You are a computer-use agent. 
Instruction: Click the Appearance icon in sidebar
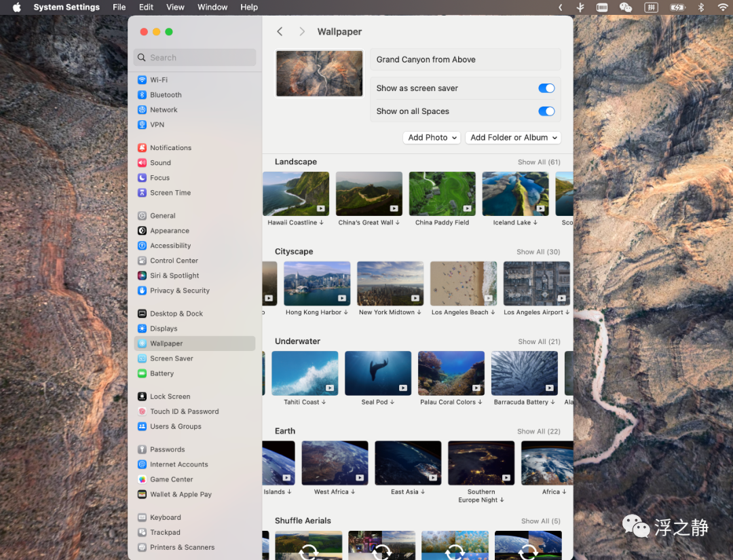tap(142, 231)
